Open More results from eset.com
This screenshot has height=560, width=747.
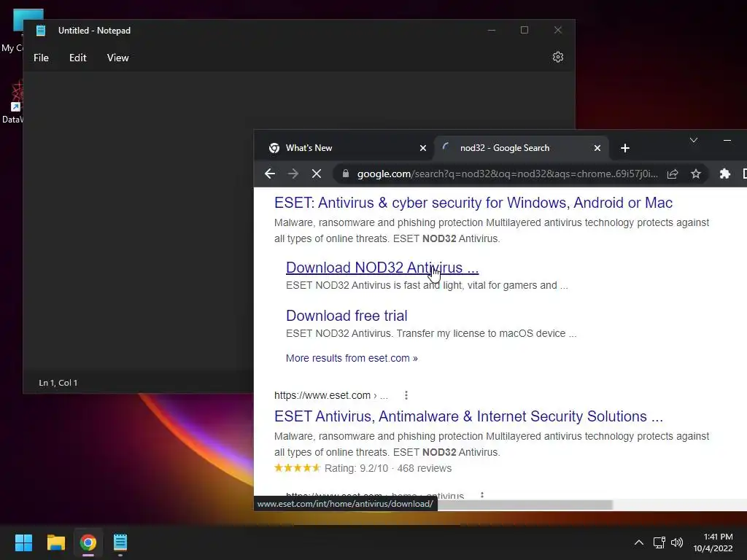click(352, 358)
